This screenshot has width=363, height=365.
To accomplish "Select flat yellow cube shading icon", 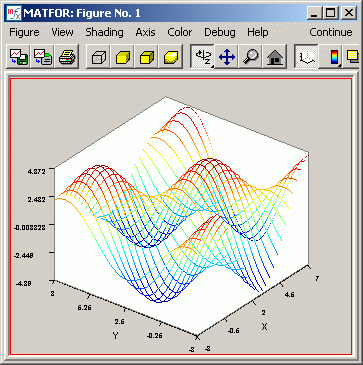I will (123, 56).
